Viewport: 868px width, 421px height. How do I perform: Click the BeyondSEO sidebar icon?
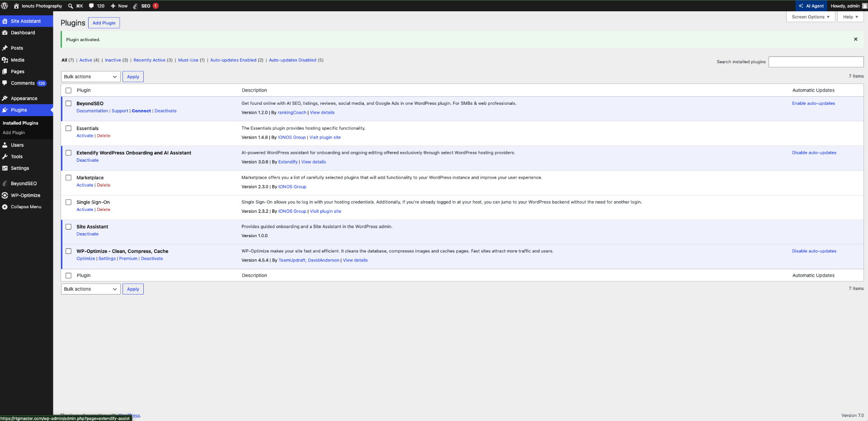pyautogui.click(x=5, y=183)
